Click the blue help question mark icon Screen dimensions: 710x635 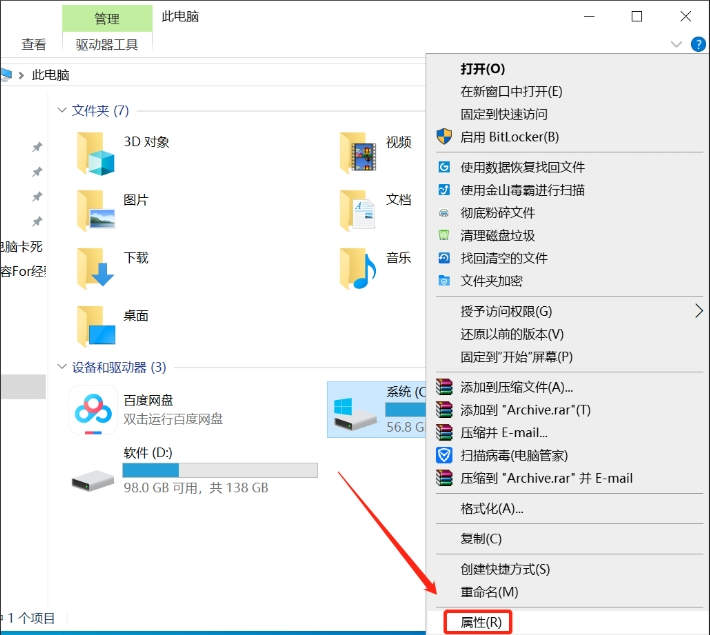(x=698, y=44)
